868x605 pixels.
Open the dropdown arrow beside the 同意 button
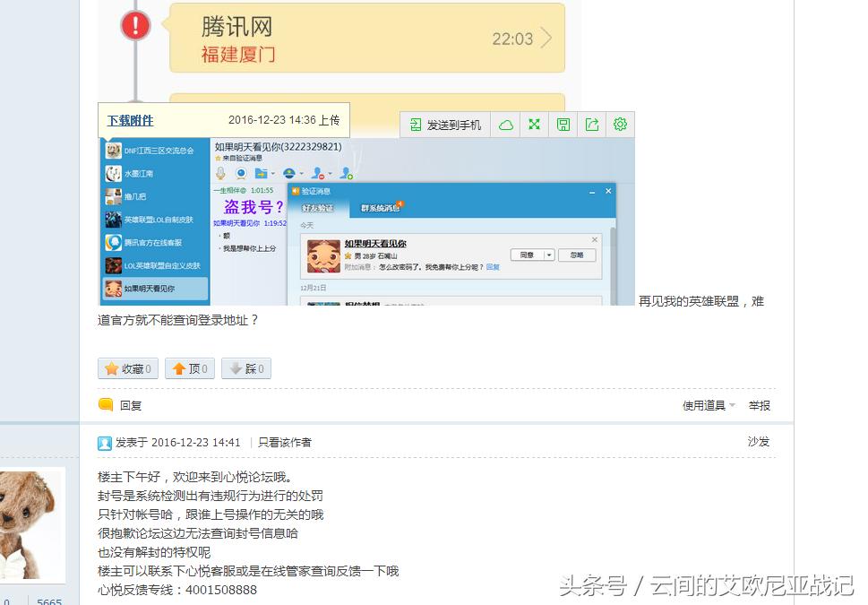[549, 255]
